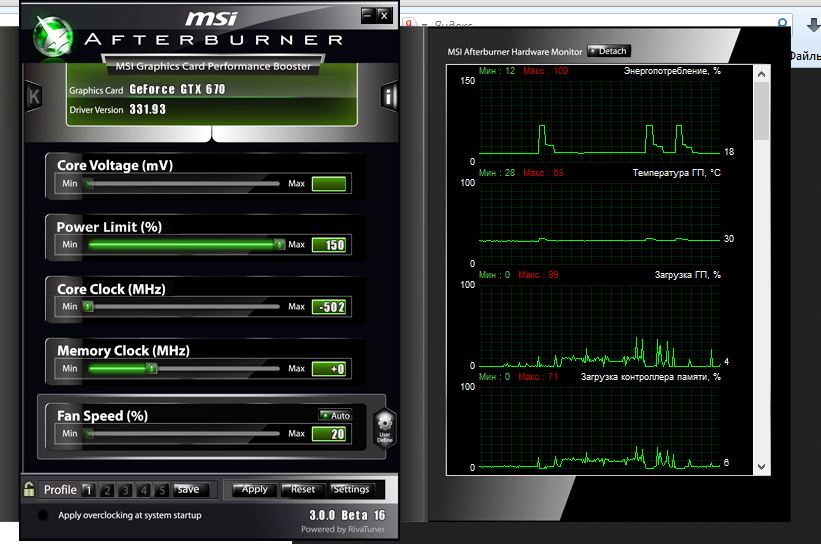Select profile slot 3
The height and width of the screenshot is (544, 821).
(126, 490)
